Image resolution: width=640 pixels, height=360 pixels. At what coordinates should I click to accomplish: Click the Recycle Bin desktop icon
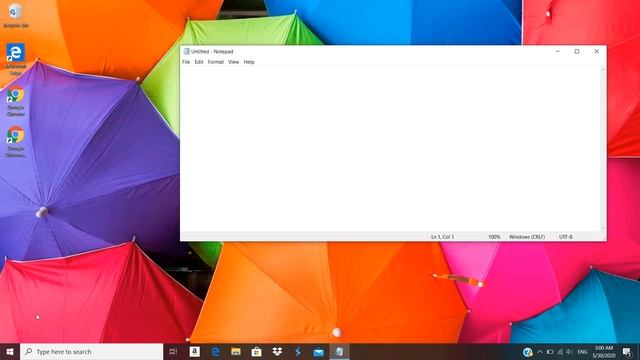(16, 16)
